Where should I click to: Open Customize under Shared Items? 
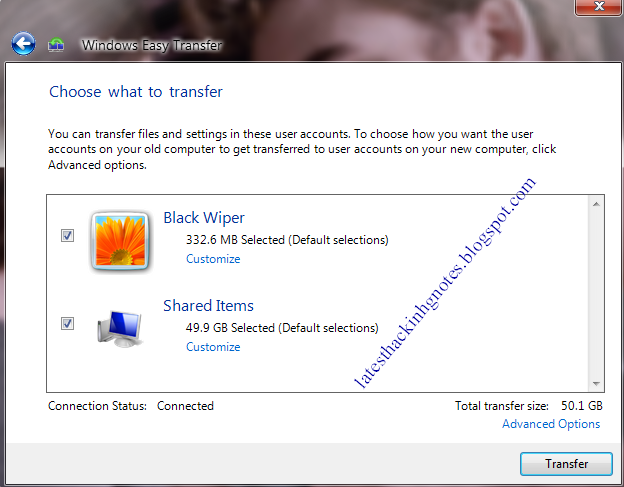(x=213, y=347)
